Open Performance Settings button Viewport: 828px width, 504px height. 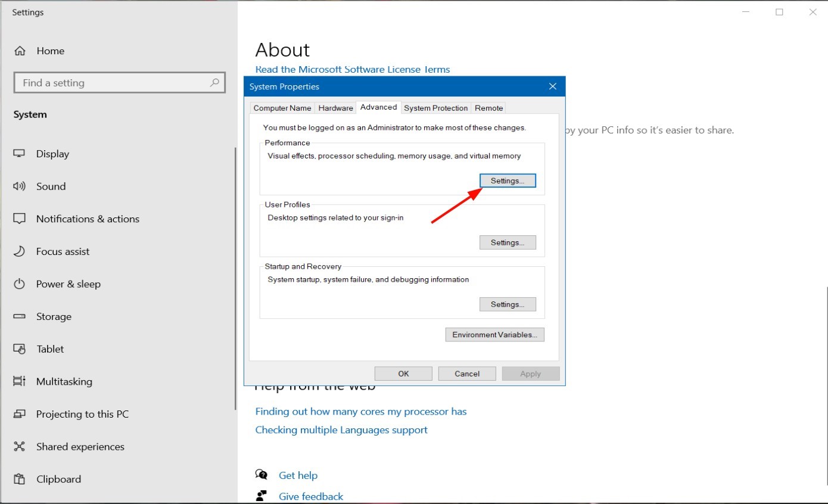508,181
